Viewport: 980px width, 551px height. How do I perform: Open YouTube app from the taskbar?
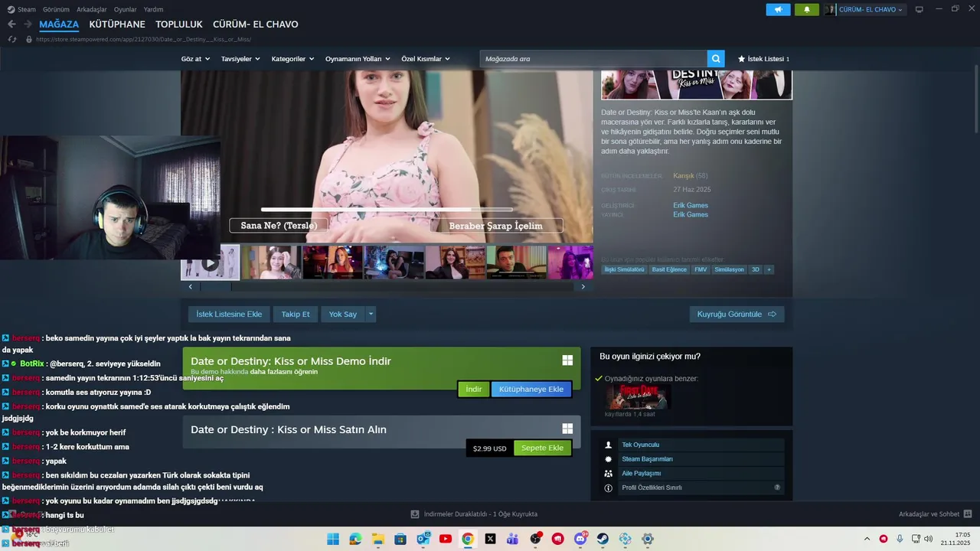(446, 539)
